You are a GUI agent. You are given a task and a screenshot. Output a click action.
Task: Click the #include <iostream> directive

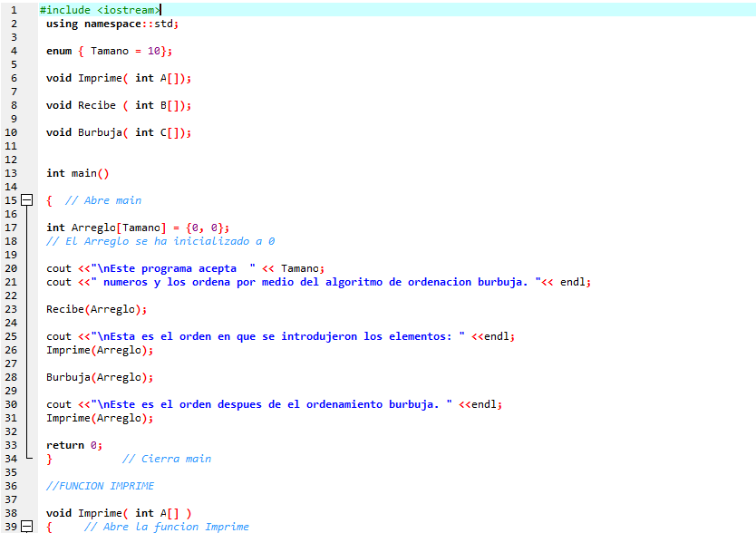(100, 10)
